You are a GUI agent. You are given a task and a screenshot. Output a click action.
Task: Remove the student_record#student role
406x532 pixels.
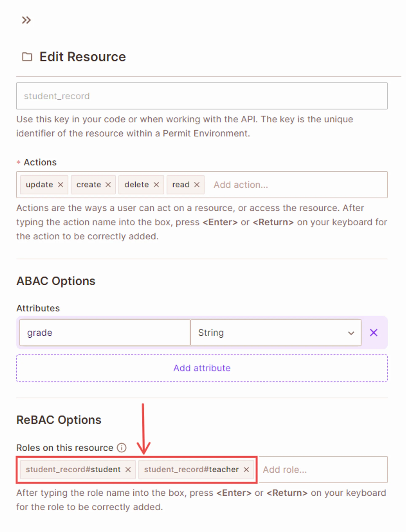coord(128,469)
